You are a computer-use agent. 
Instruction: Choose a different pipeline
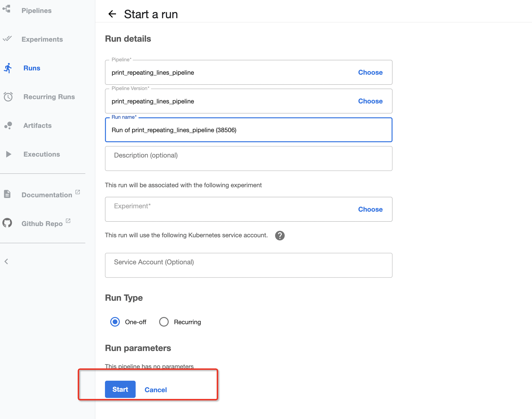370,72
